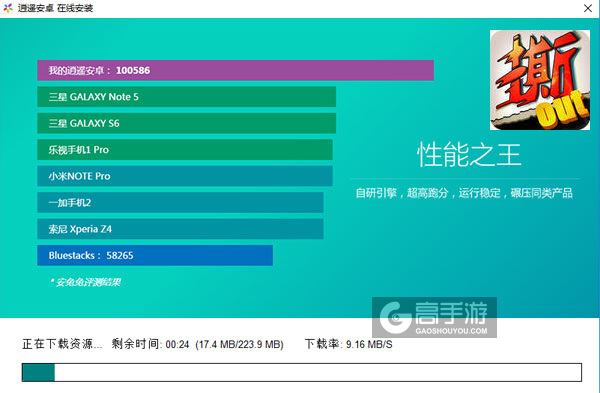
Task: Click the 自研引擎 description line
Action: click(x=464, y=193)
